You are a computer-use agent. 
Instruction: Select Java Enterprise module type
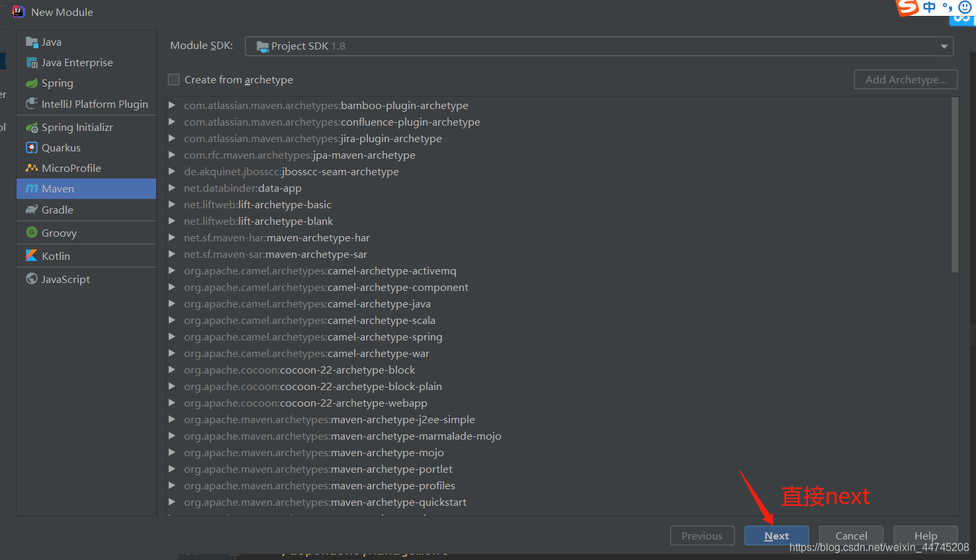(x=87, y=63)
